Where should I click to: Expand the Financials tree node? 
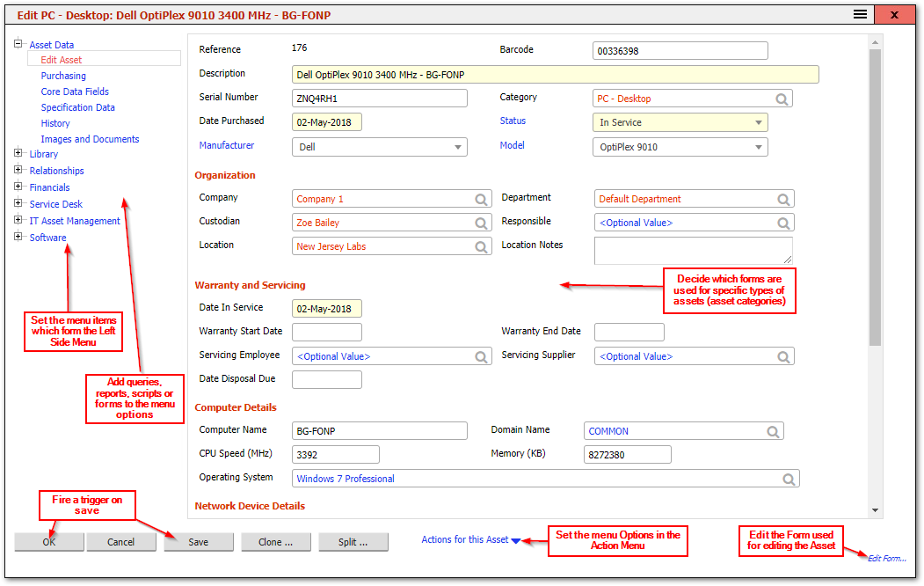click(x=18, y=187)
